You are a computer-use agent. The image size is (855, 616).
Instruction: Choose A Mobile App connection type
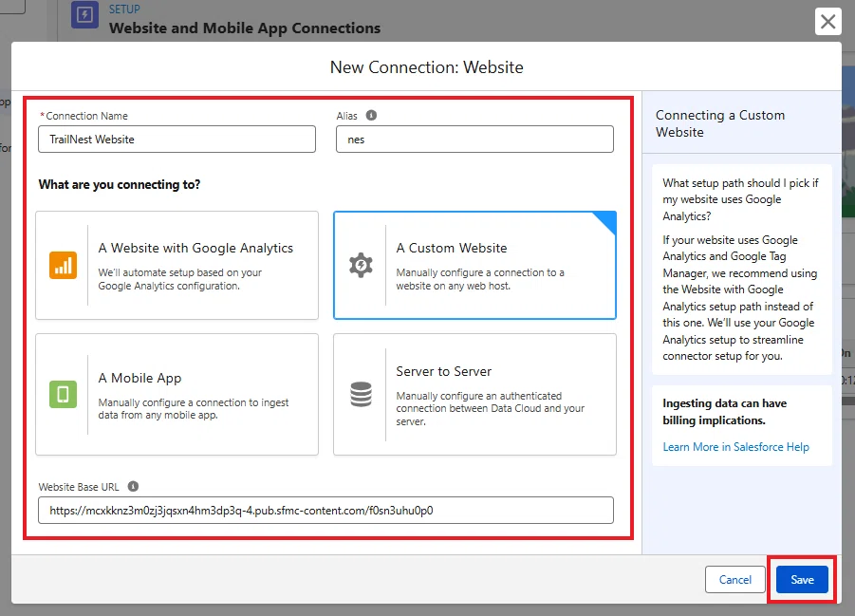click(177, 395)
